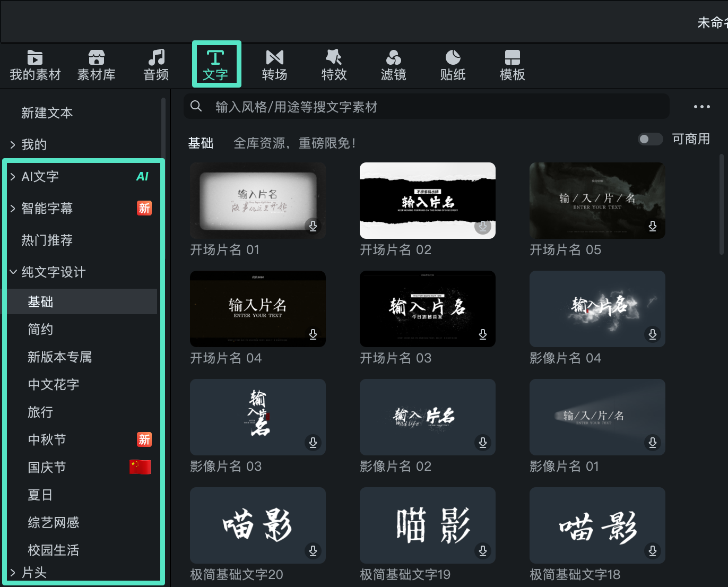
Task: Focus the text material search field
Action: pyautogui.click(x=427, y=107)
